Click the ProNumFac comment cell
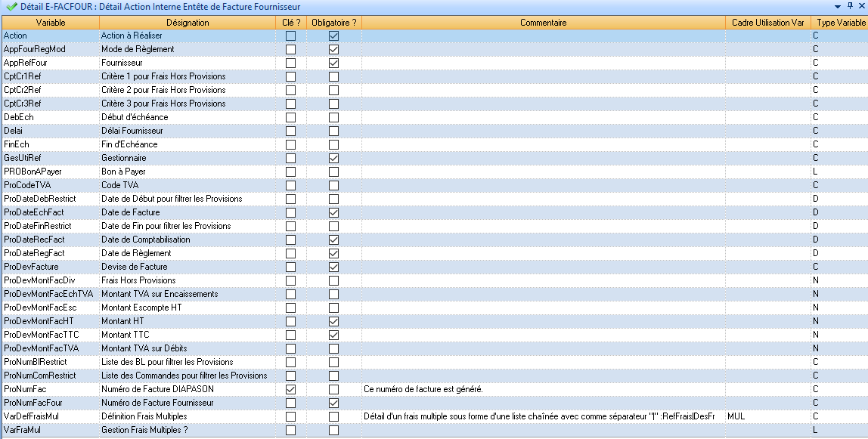868x439 pixels. coord(543,389)
